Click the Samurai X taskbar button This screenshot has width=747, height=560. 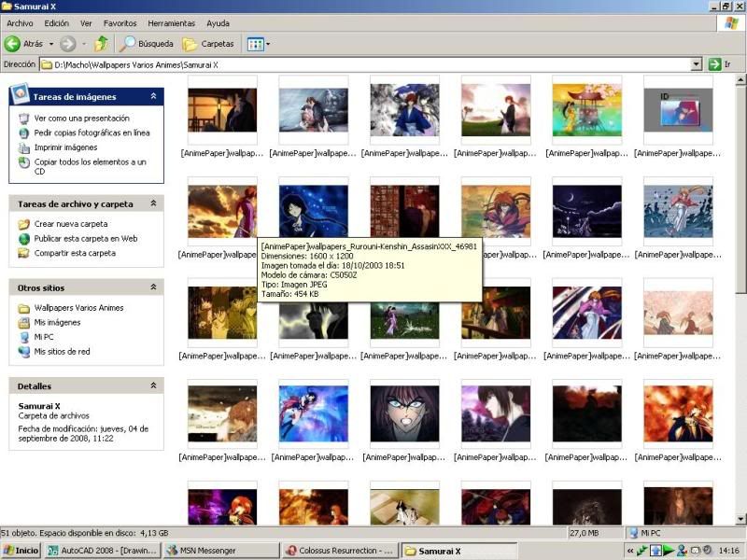(x=458, y=551)
